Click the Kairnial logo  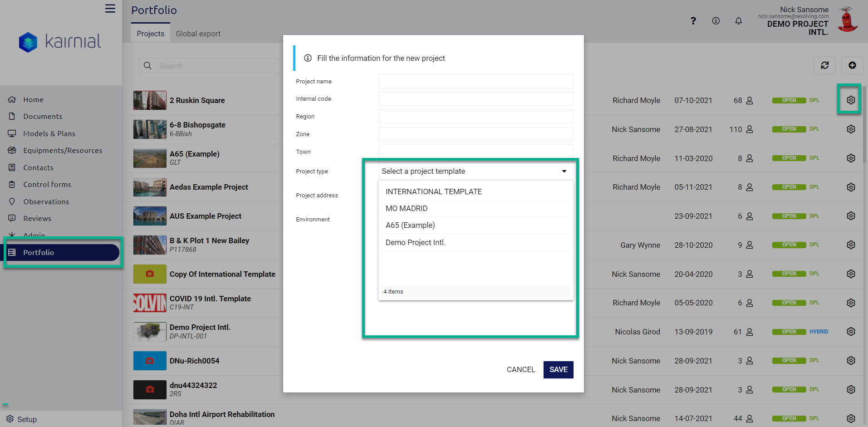60,42
